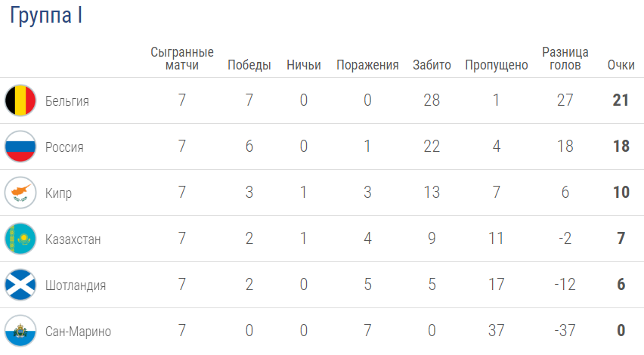The height and width of the screenshot is (355, 644).
Task: Open the Сан-Марино team link
Action: click(78, 331)
